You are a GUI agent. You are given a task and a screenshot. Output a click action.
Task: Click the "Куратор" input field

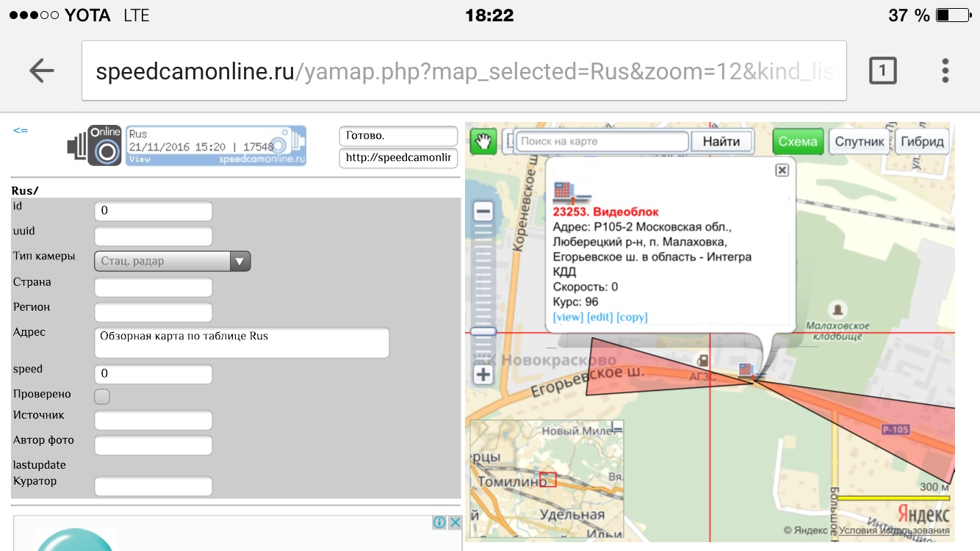pyautogui.click(x=154, y=486)
